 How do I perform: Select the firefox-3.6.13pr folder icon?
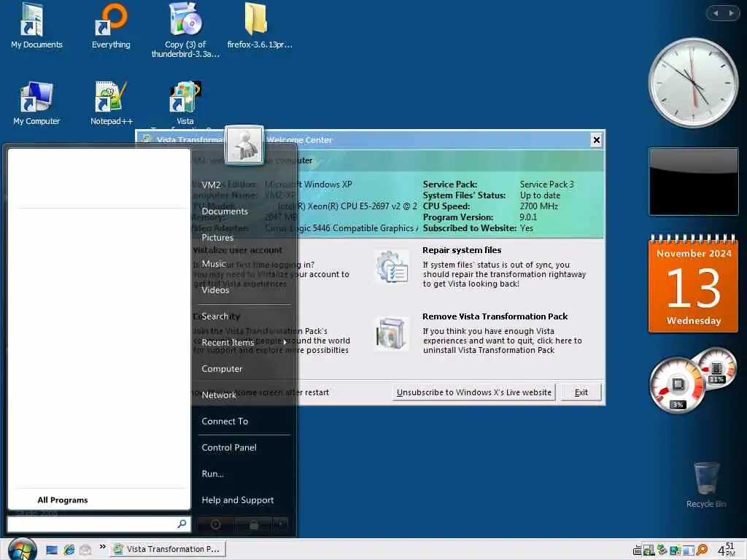[x=259, y=26]
